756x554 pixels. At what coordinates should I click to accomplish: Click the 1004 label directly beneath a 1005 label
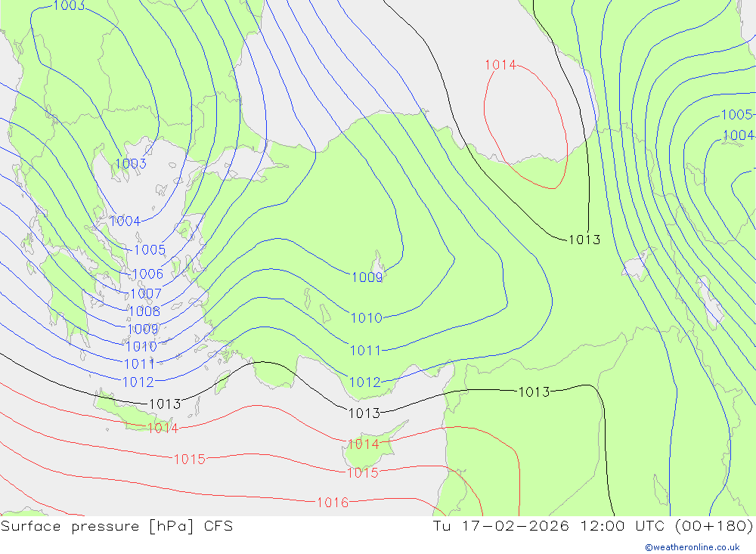coord(739,135)
